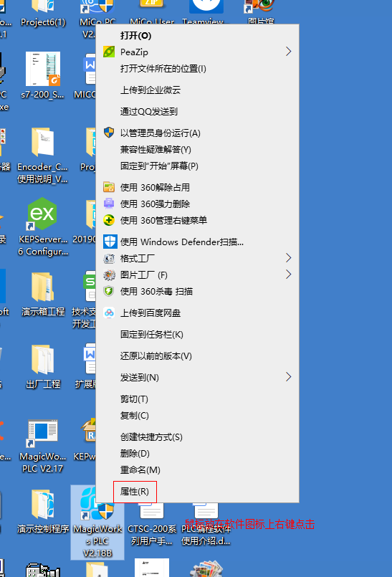Open the KEPServer 6 Configur... shortcut icon
The image size is (392, 577).
pyautogui.click(x=43, y=214)
